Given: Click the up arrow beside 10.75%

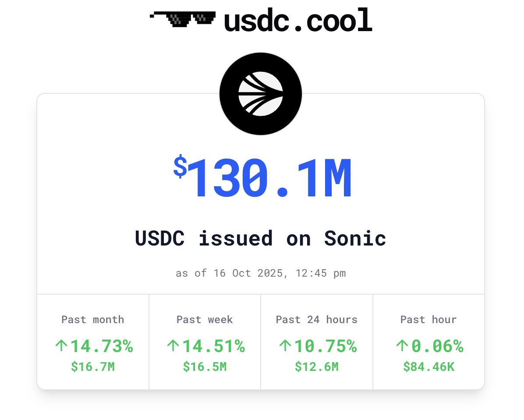Looking at the screenshot, I should tap(285, 346).
